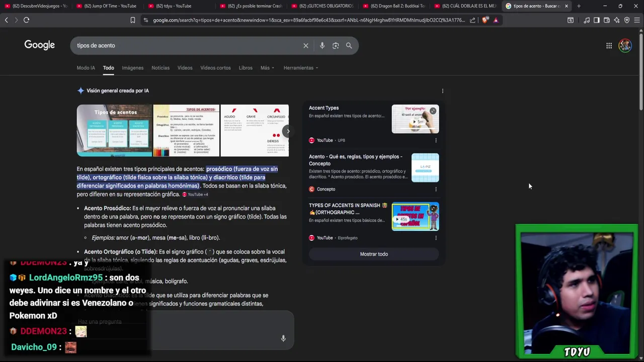The height and width of the screenshot is (362, 644).
Task: Click inside the tipos de acento search field
Action: pos(186,46)
